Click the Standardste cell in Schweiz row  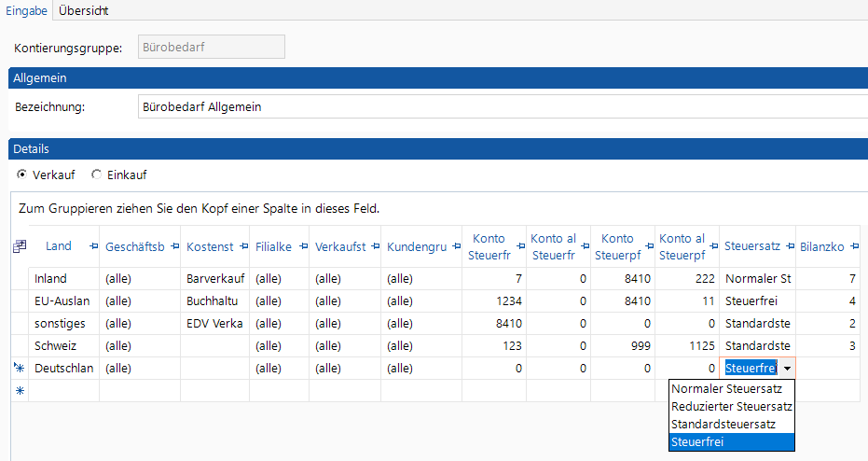[757, 345]
